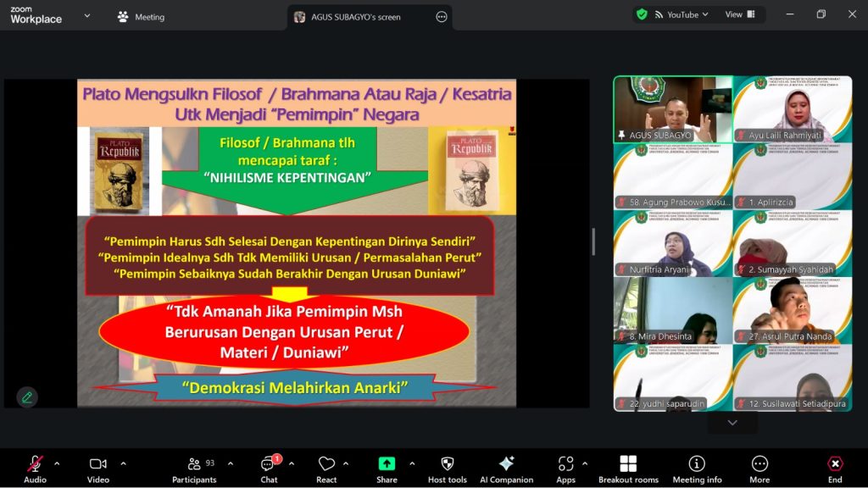Screen dimensions: 868x488
Task: Expand the Audio options chevron
Action: click(x=57, y=463)
